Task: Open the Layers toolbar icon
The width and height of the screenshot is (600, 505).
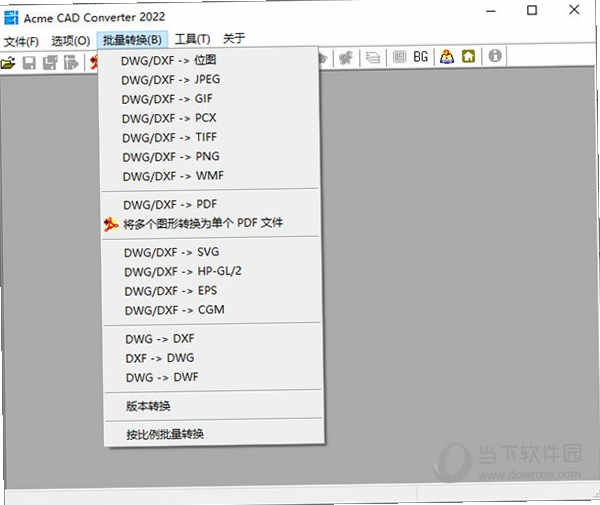Action: [372, 58]
